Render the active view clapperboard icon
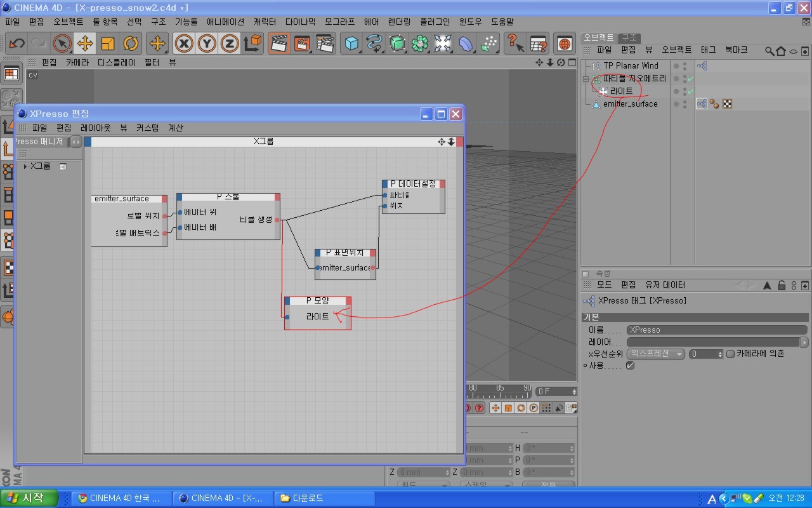 pyautogui.click(x=278, y=44)
